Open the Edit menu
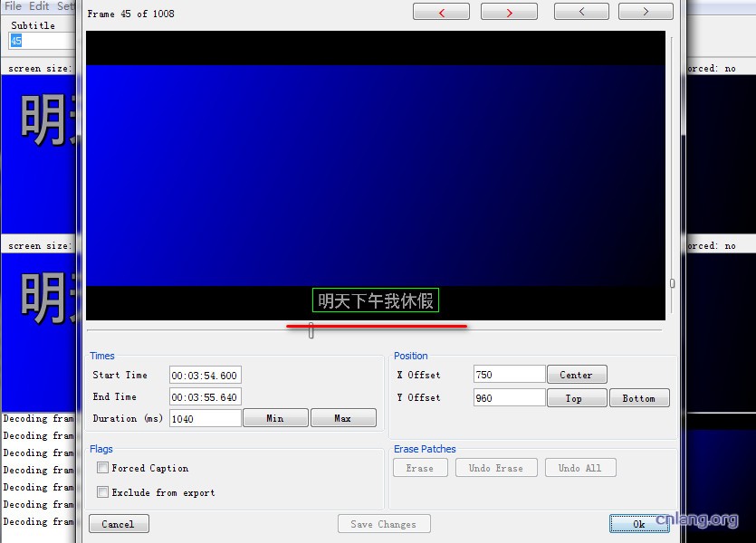756x543 pixels. (x=39, y=6)
